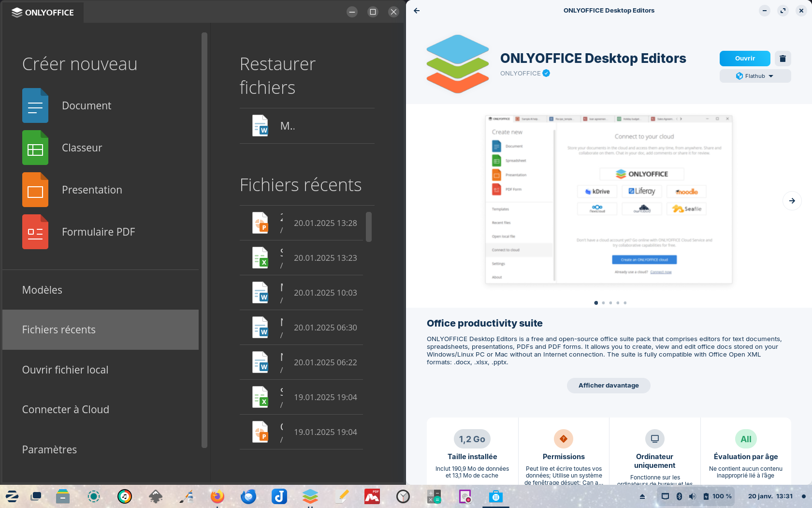
Task: Open Ouvrir fichier local
Action: (101, 370)
